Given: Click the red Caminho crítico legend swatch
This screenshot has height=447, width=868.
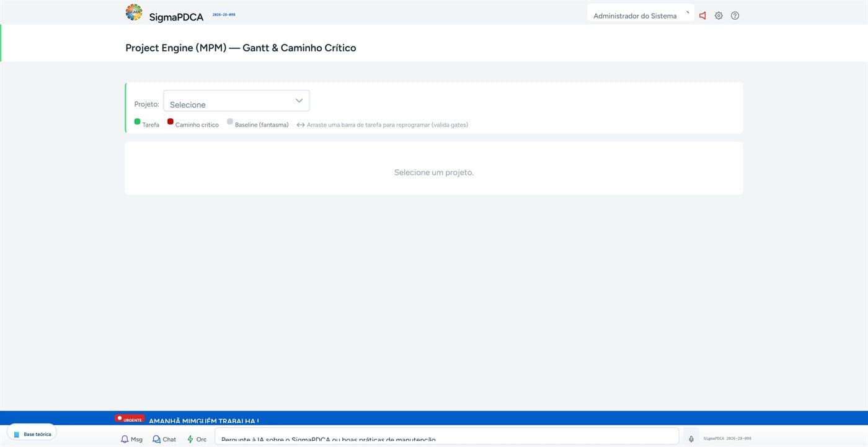Looking at the screenshot, I should tap(170, 122).
